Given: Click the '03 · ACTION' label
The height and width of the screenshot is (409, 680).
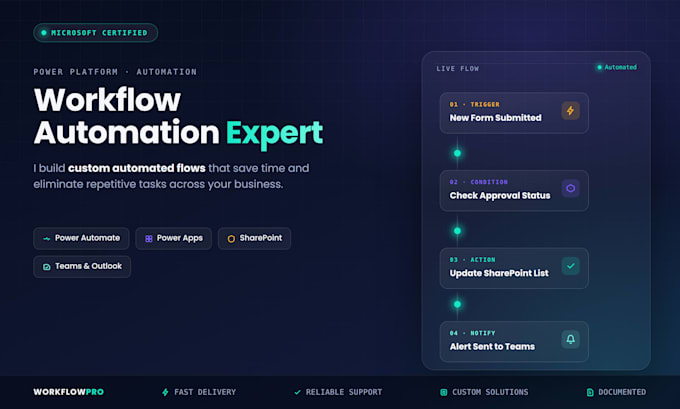Looking at the screenshot, I should (x=472, y=260).
